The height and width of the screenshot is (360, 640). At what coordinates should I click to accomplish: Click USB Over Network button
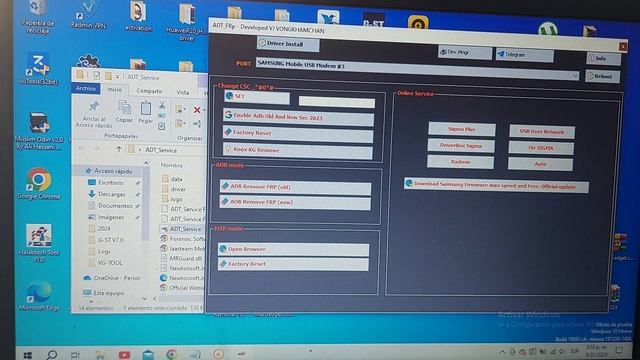pyautogui.click(x=542, y=132)
